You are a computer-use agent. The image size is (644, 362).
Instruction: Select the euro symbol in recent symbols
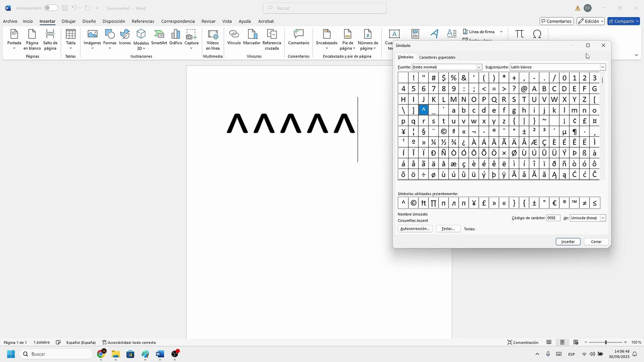(x=554, y=203)
